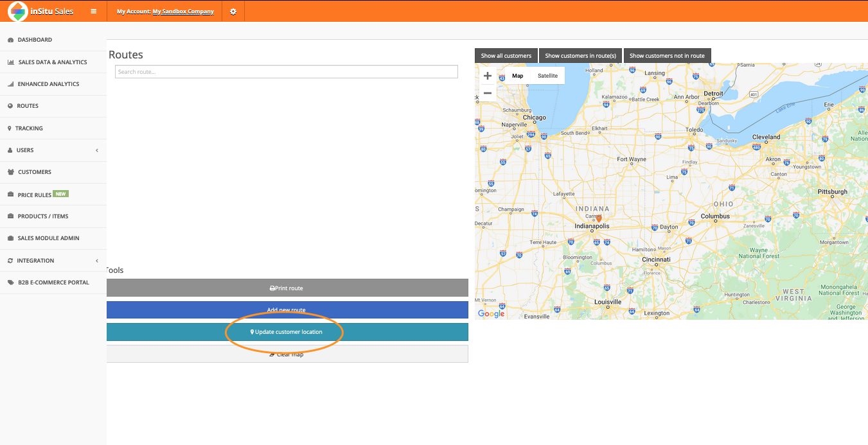Click the orange customer marker near Indianapolis
This screenshot has height=445, width=868.
click(599, 218)
